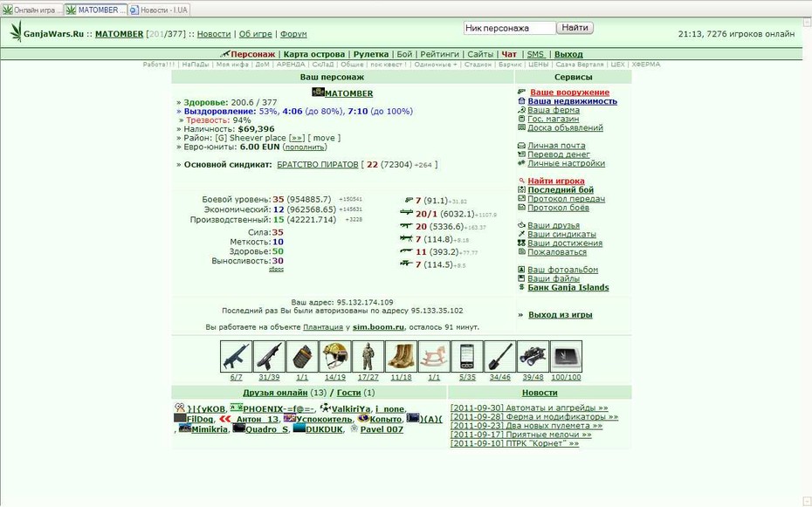Image resolution: width=812 pixels, height=507 pixels.
Task: Click weapon skill icon beside 7 (114.5)
Action: tap(407, 264)
